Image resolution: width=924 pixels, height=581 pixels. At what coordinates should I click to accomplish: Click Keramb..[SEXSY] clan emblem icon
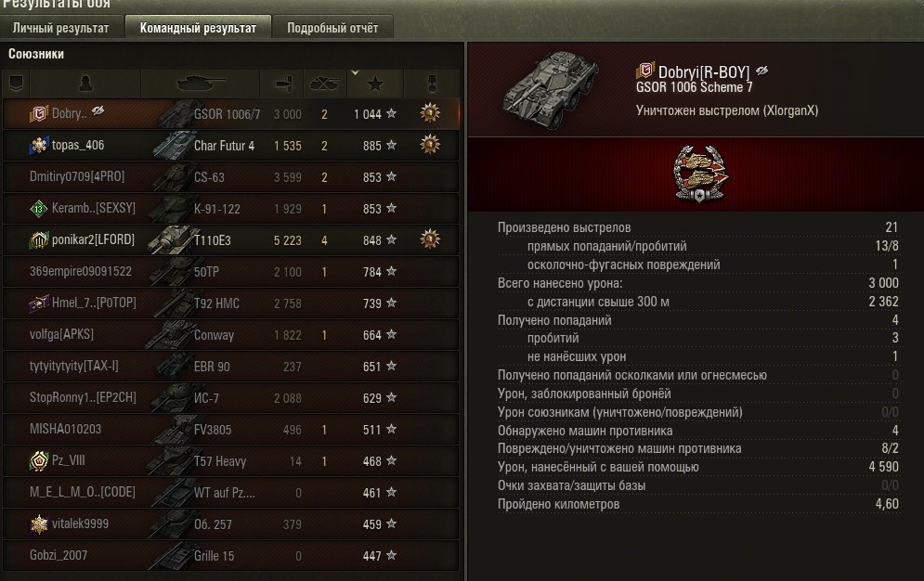(39, 209)
